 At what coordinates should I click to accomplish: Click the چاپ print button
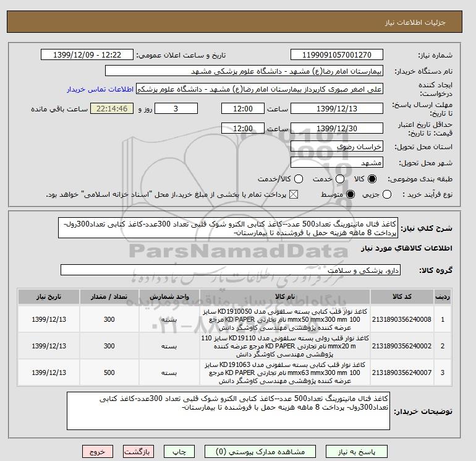pyautogui.click(x=179, y=452)
